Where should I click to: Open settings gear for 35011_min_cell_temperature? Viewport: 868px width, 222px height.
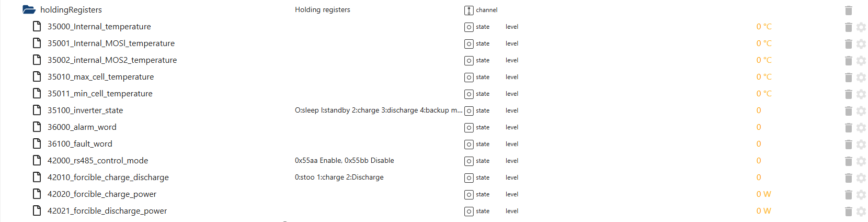pos(861,94)
